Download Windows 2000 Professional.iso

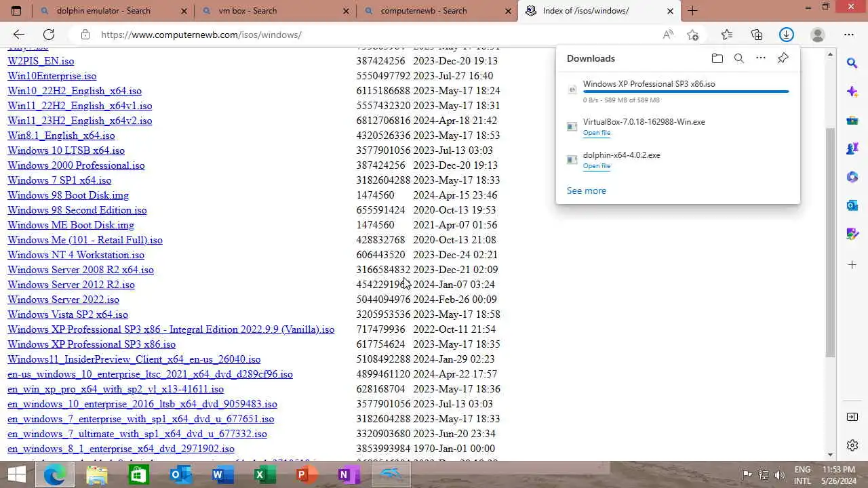point(76,165)
